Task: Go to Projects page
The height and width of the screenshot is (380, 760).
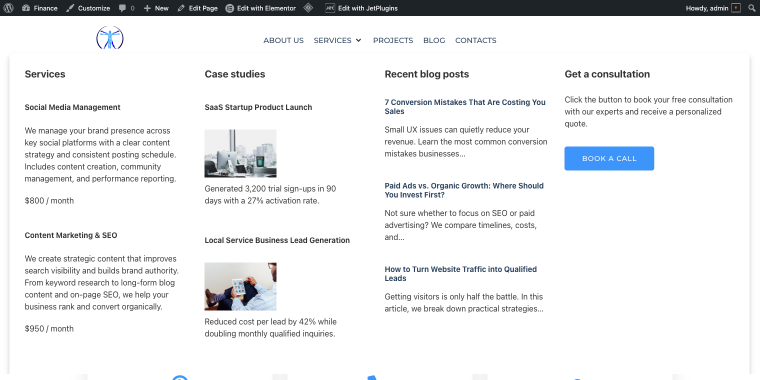Action: tap(393, 40)
